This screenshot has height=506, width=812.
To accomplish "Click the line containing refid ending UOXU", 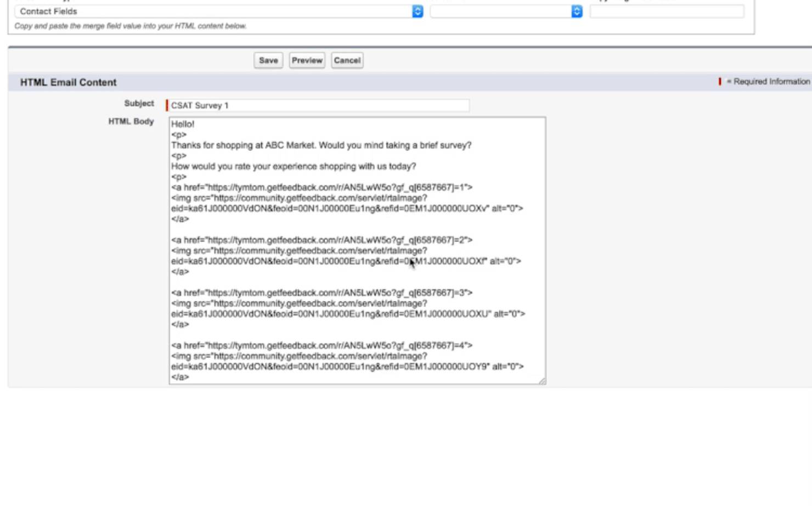I will coord(348,314).
